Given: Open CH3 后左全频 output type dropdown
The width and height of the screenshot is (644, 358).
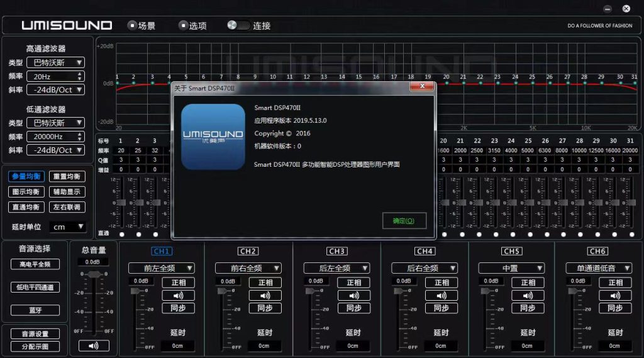Looking at the screenshot, I should pyautogui.click(x=337, y=269).
